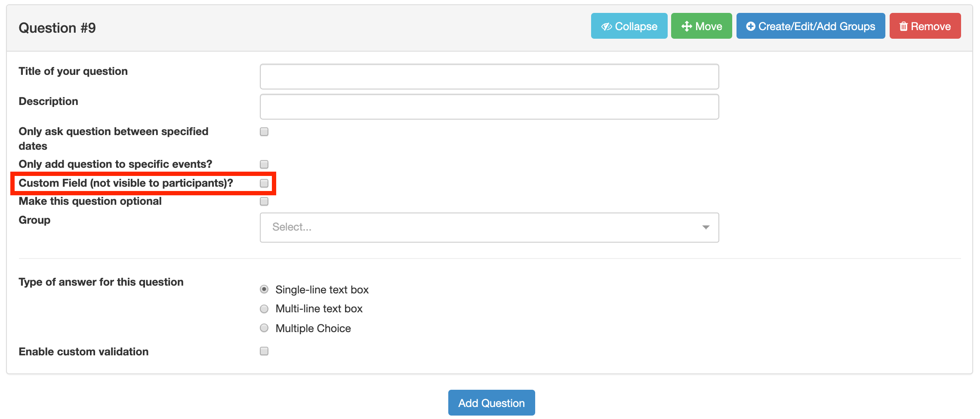Click the Add Question button
The height and width of the screenshot is (419, 980).
click(491, 403)
